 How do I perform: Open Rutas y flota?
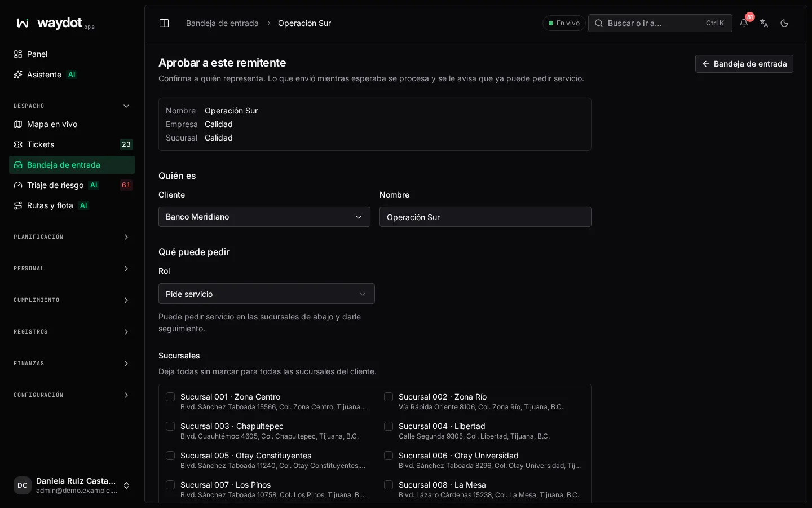coord(72,205)
